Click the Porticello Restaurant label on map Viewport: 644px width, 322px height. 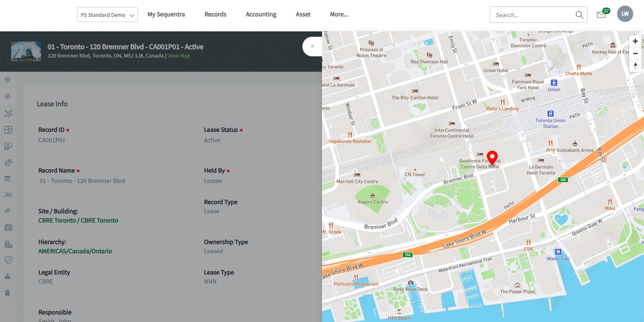[x=356, y=284]
